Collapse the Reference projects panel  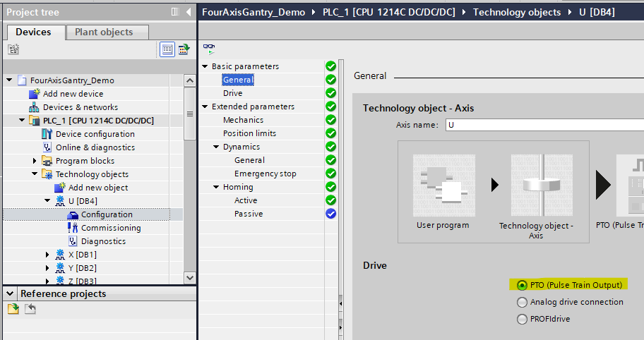[10, 293]
